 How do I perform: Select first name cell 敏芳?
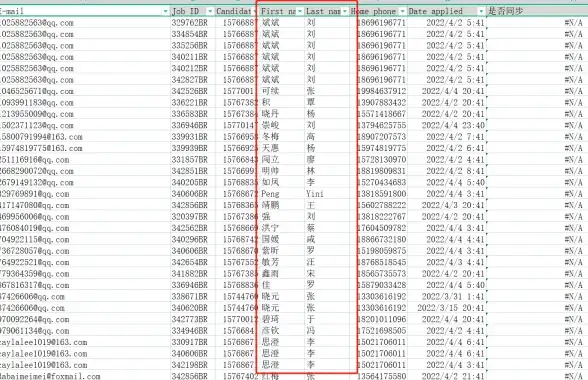(x=270, y=262)
